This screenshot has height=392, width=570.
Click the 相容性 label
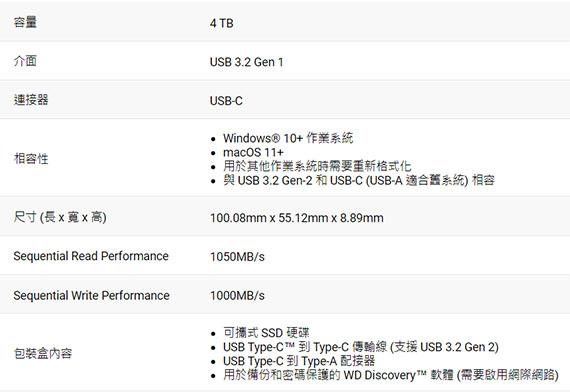coord(31,159)
